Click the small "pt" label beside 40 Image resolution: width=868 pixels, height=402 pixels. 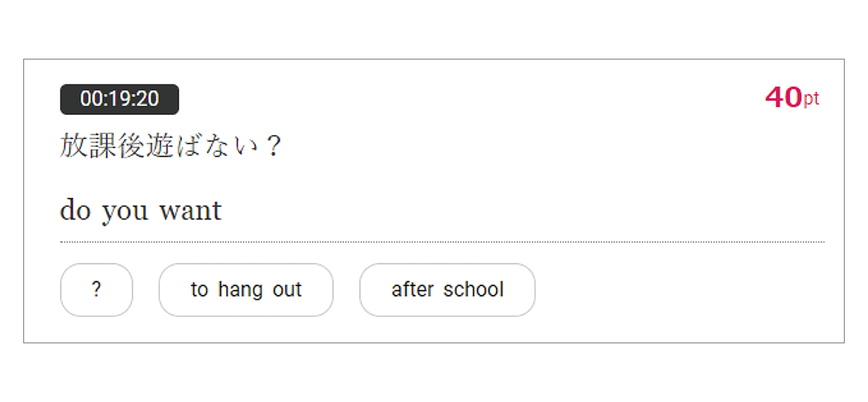[811, 100]
